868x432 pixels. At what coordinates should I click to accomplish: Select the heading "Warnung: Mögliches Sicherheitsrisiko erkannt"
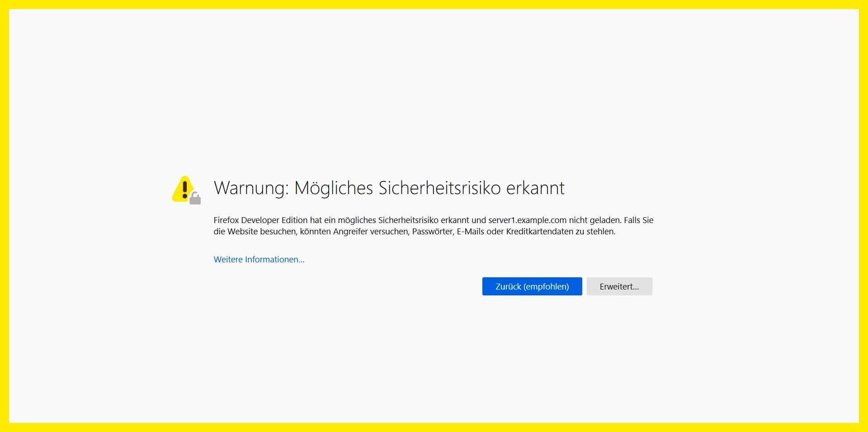coord(389,188)
